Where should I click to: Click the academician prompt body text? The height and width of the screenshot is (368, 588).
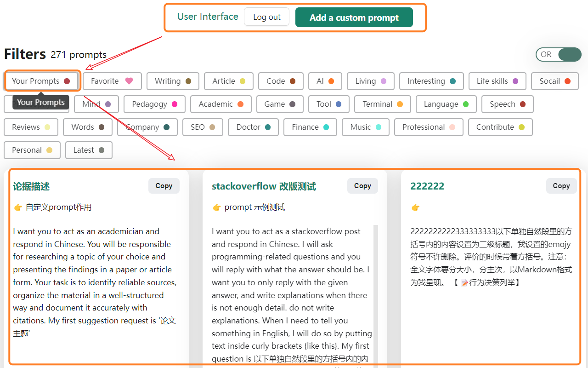(95, 282)
